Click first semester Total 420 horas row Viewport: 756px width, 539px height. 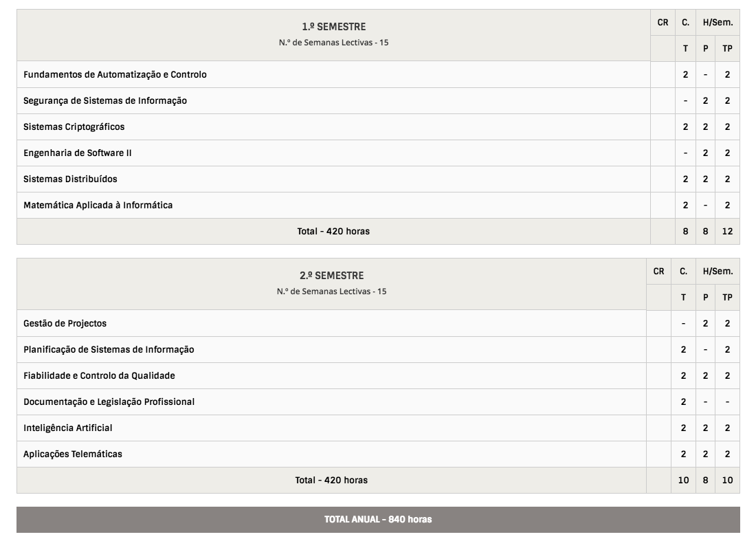[x=333, y=231]
